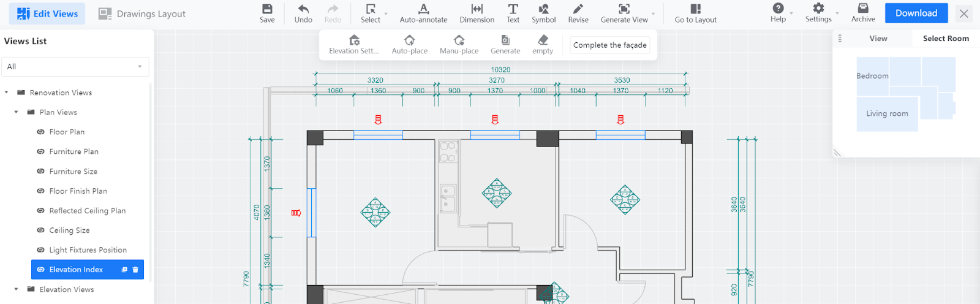This screenshot has width=980, height=304.
Task: Expand the Generate View dropdown arrow
Action: click(x=654, y=13)
